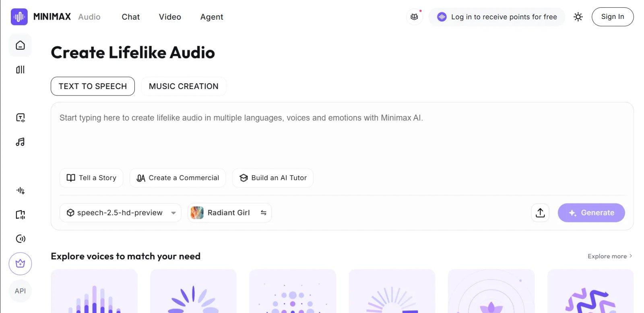Select the fourth voice card with sunburst

click(392, 291)
